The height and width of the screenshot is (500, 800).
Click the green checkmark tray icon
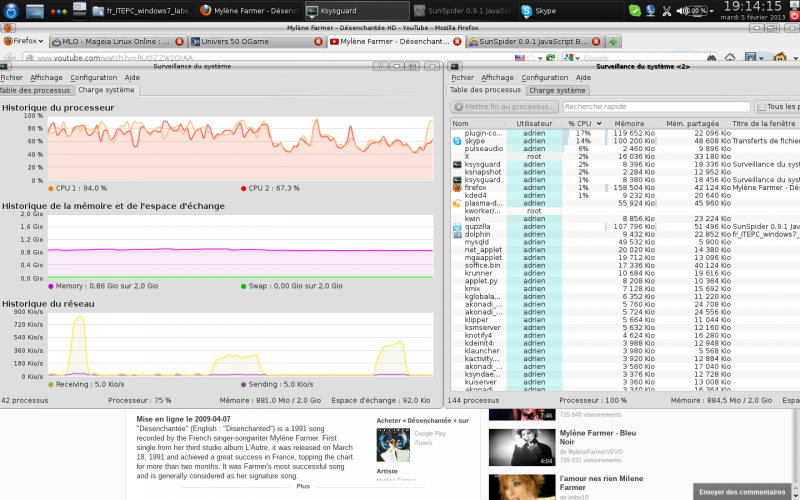point(635,10)
